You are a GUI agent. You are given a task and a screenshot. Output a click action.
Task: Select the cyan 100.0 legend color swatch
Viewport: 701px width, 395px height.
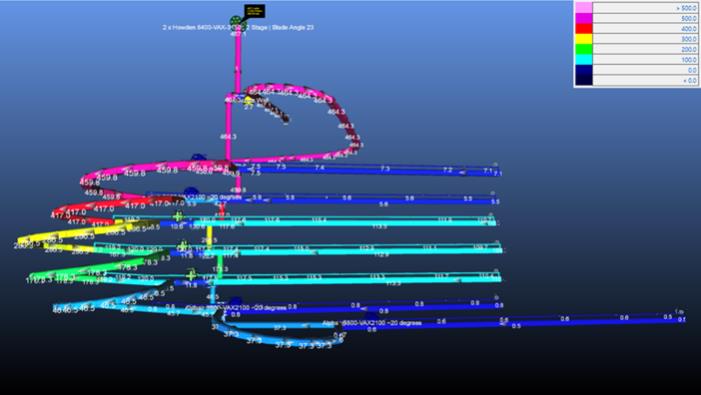tap(584, 59)
